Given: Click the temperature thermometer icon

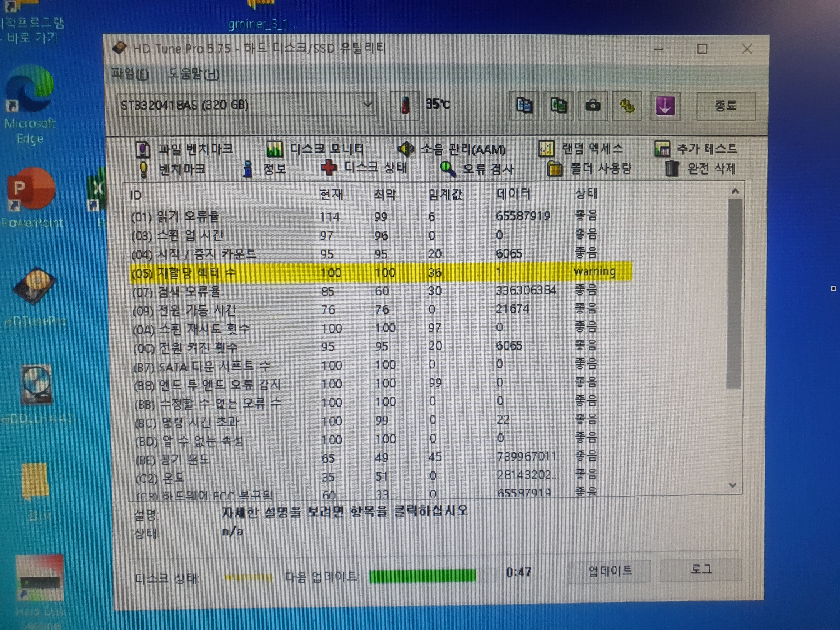Looking at the screenshot, I should coord(405,105).
